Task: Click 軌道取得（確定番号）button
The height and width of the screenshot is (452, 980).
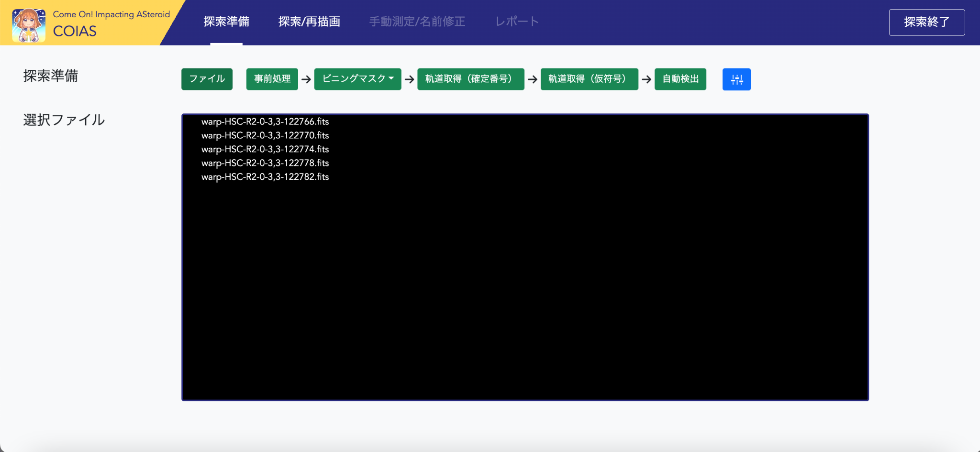Action: [x=470, y=79]
